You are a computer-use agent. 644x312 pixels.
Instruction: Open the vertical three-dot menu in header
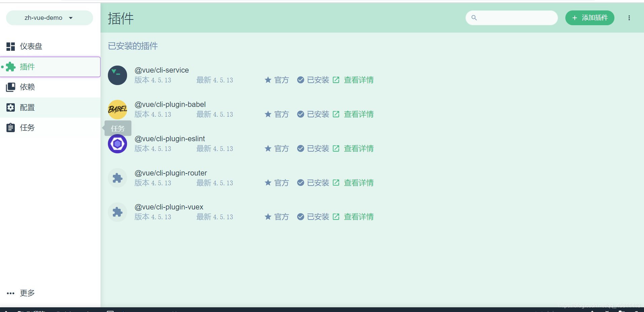629,18
